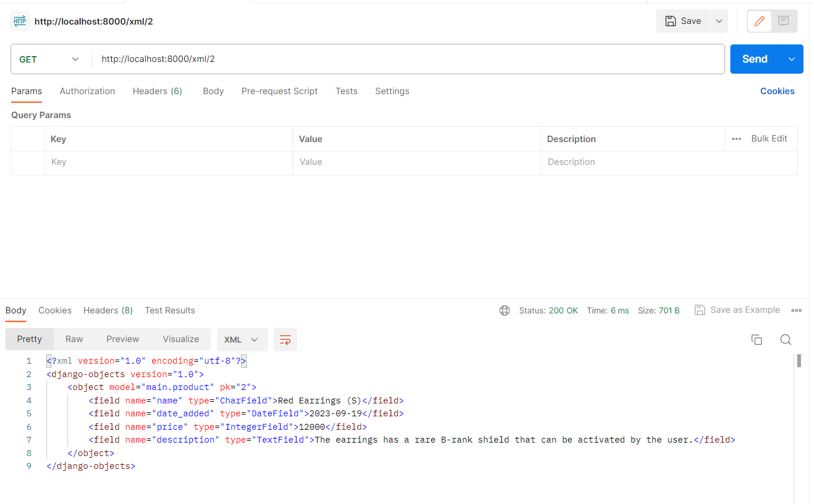Open the comments icon beside the edit pencil
Image resolution: width=814 pixels, height=504 pixels.
click(784, 21)
